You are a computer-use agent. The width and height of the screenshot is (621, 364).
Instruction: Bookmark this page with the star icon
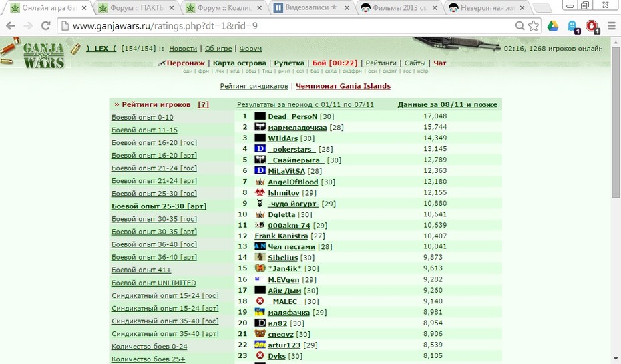click(533, 26)
